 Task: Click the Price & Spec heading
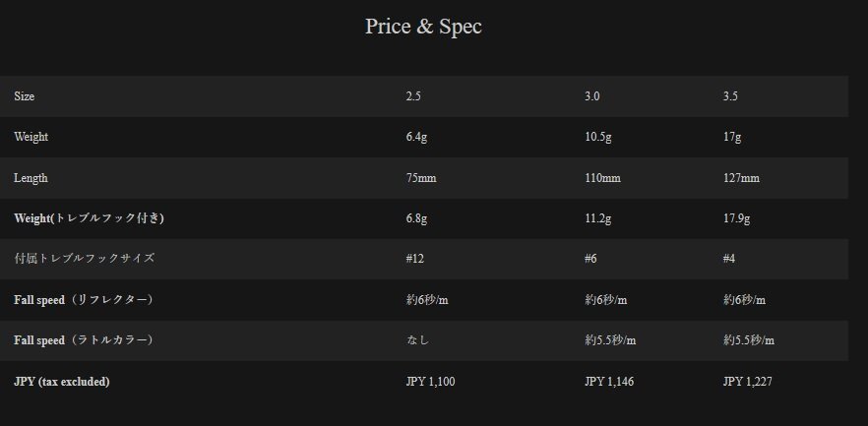click(x=423, y=27)
